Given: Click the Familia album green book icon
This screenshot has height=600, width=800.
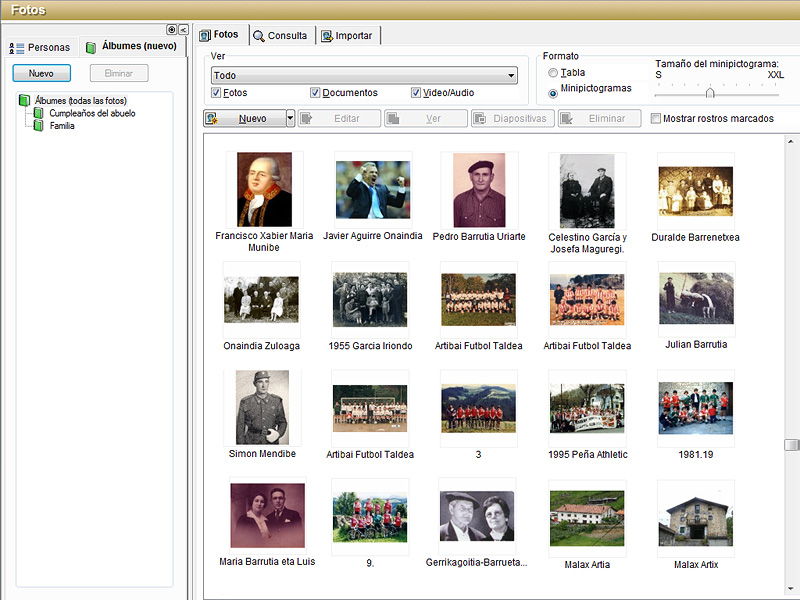Looking at the screenshot, I should coord(38,126).
